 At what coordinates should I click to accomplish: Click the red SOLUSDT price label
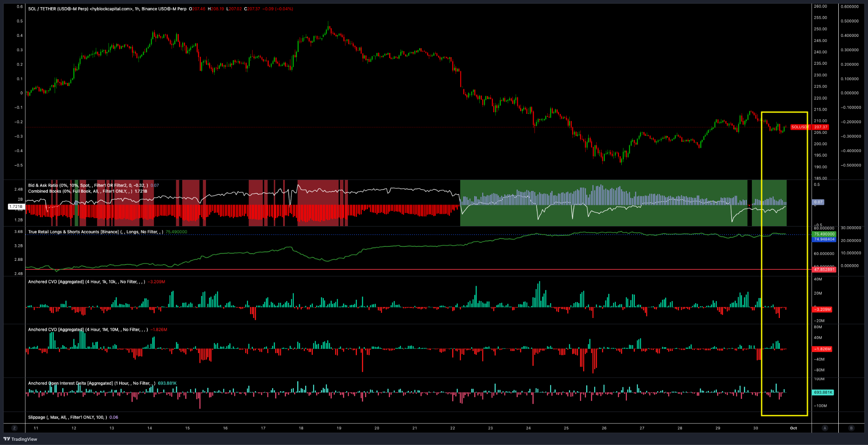click(x=799, y=127)
